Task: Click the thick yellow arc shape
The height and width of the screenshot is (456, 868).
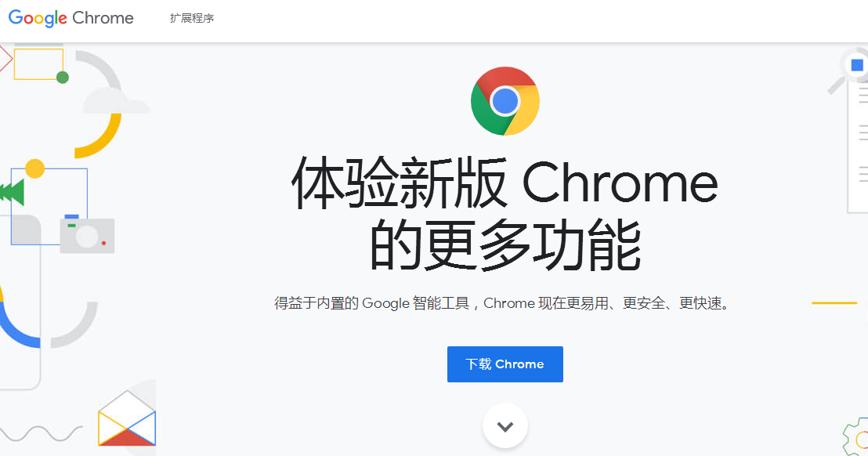Action: [99, 137]
